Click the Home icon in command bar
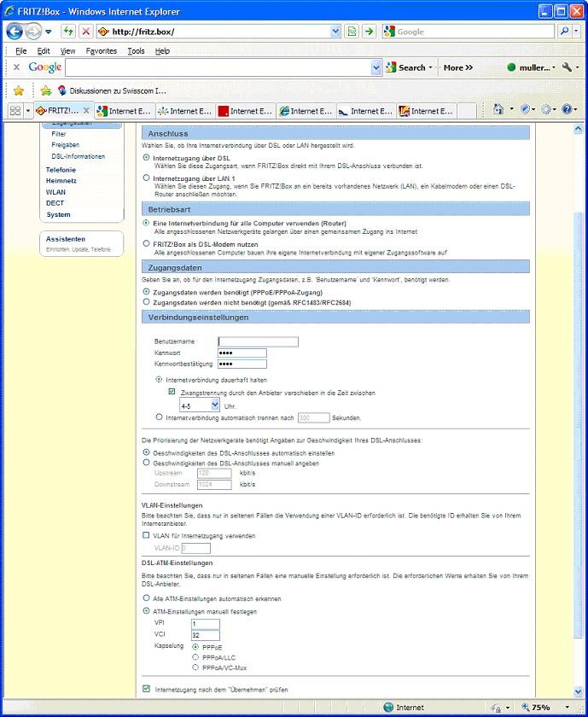Image resolution: width=588 pixels, height=717 pixels. tap(498, 110)
